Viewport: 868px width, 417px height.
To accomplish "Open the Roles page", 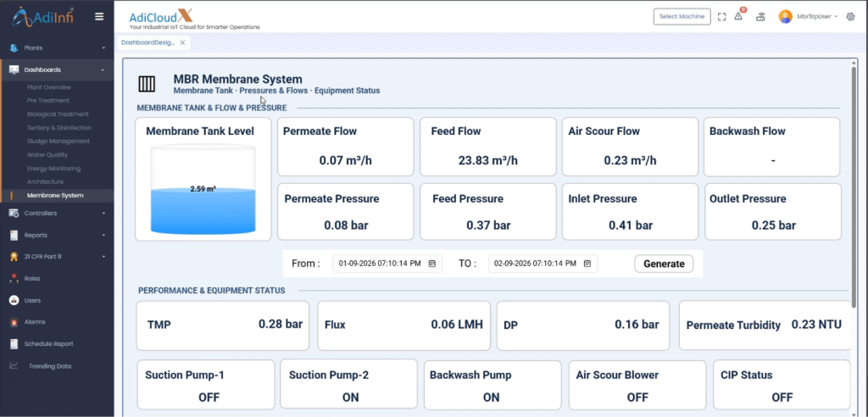I will click(32, 279).
